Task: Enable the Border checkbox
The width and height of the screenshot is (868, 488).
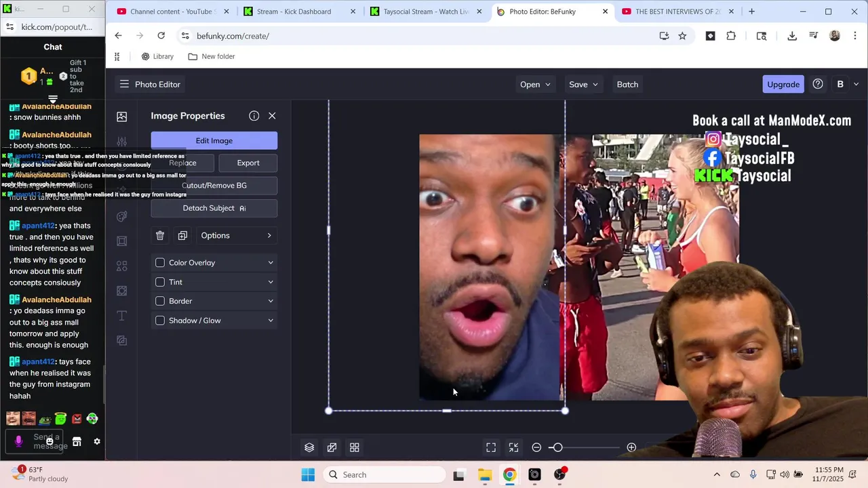Action: coord(160,301)
